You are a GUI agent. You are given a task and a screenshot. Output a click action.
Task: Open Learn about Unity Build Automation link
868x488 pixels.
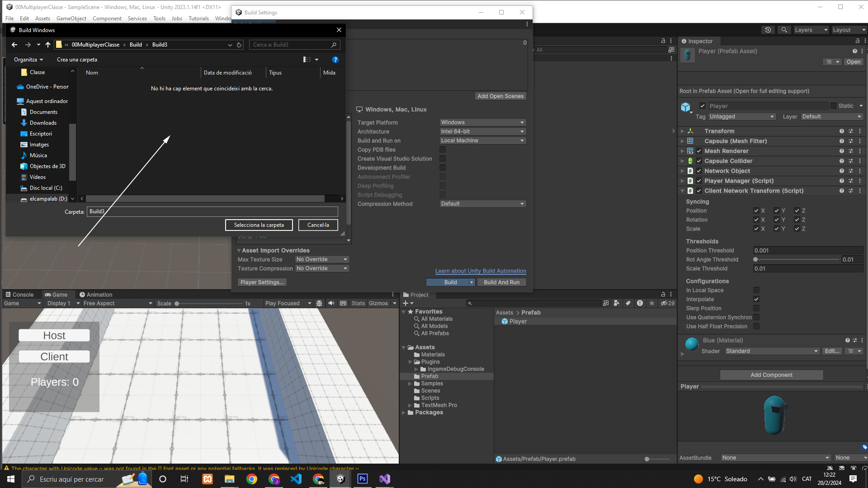point(481,271)
